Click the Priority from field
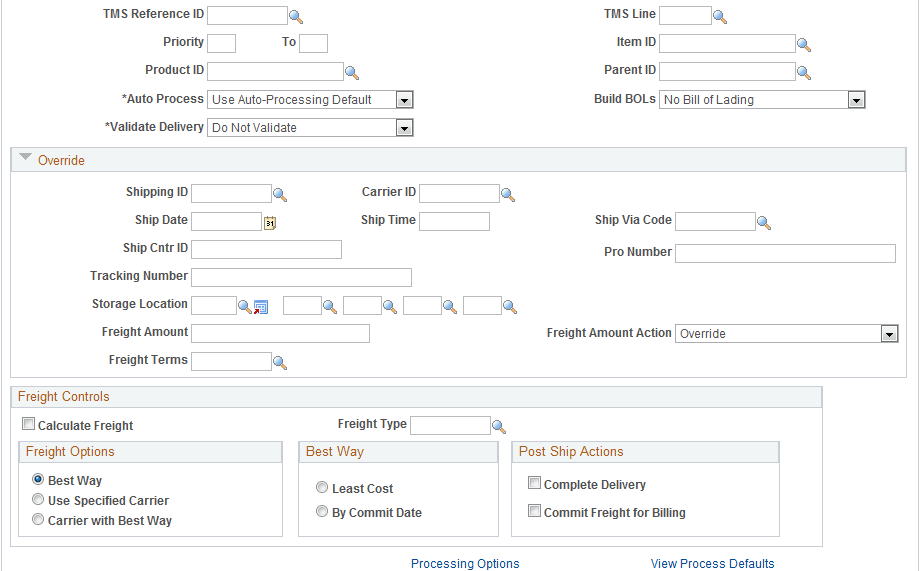 point(221,43)
